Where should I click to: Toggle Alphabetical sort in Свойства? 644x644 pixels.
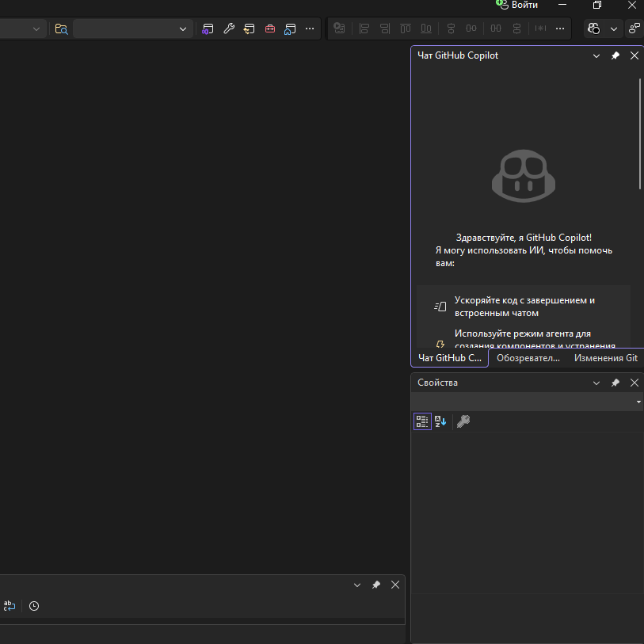pyautogui.click(x=440, y=421)
